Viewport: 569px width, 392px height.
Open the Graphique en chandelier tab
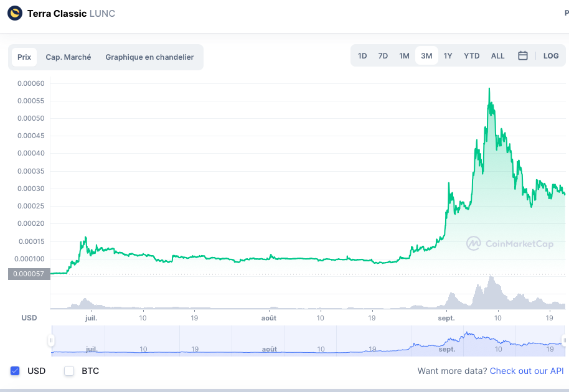[149, 57]
